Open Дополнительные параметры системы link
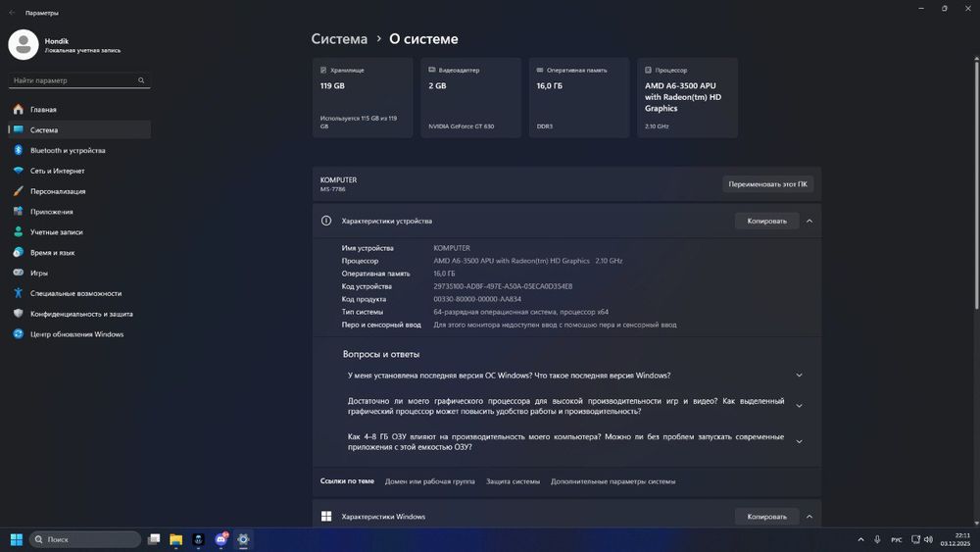The width and height of the screenshot is (980, 552). click(x=613, y=481)
